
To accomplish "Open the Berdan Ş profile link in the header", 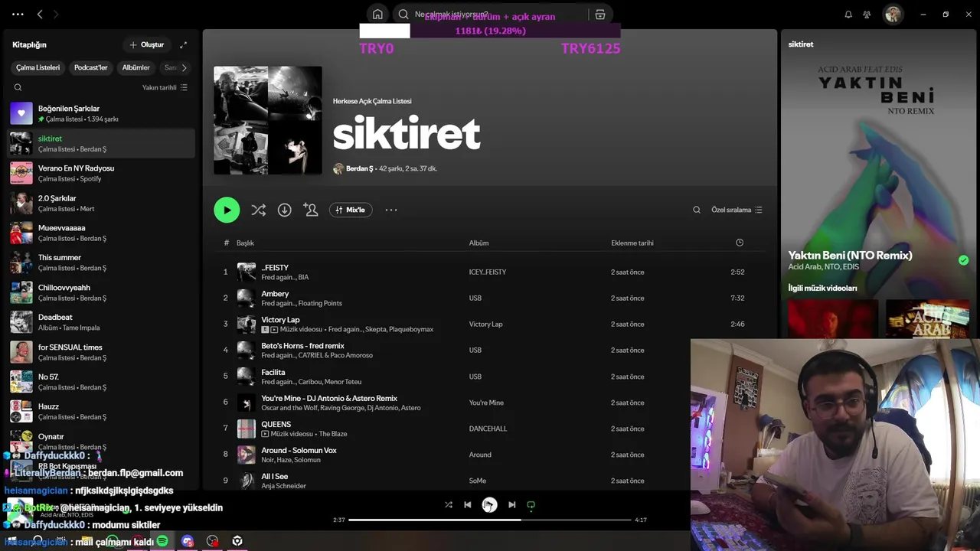I will click(359, 168).
